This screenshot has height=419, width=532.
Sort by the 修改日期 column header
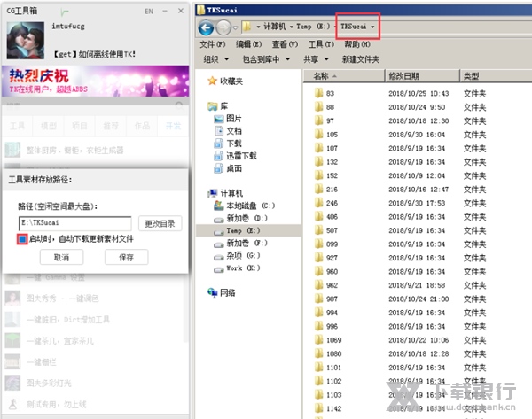tap(423, 76)
